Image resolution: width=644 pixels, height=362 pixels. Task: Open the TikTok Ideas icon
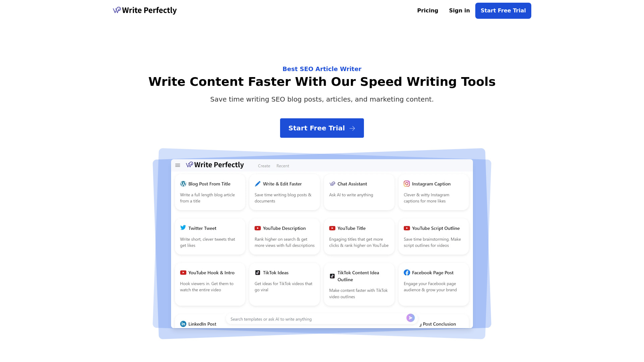257,272
